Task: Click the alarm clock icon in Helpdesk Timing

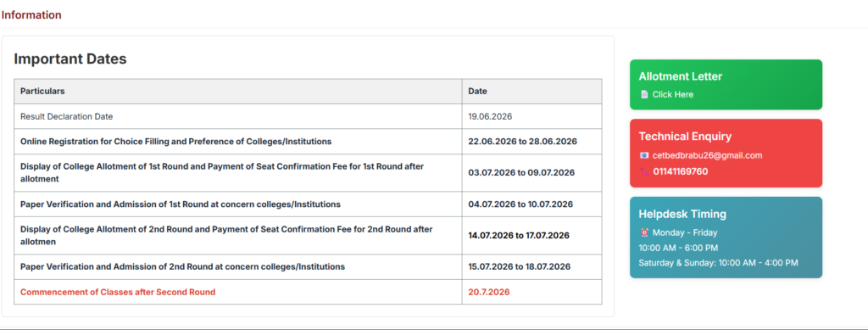Action: [x=644, y=232]
